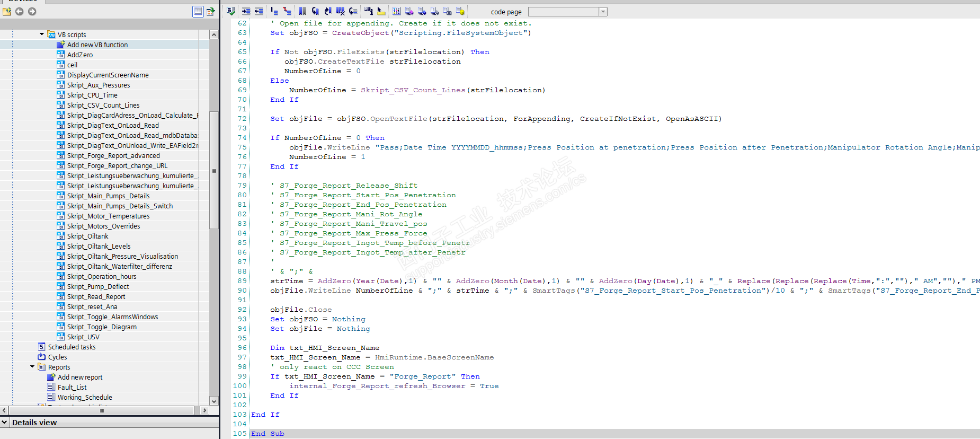The width and height of the screenshot is (980, 439).
Task: Click the colorful object list icon
Action: 397,11
